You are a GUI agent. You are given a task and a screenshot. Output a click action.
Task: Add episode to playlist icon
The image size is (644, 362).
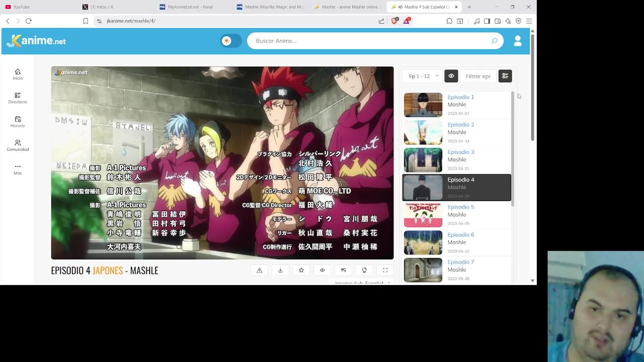tap(343, 270)
